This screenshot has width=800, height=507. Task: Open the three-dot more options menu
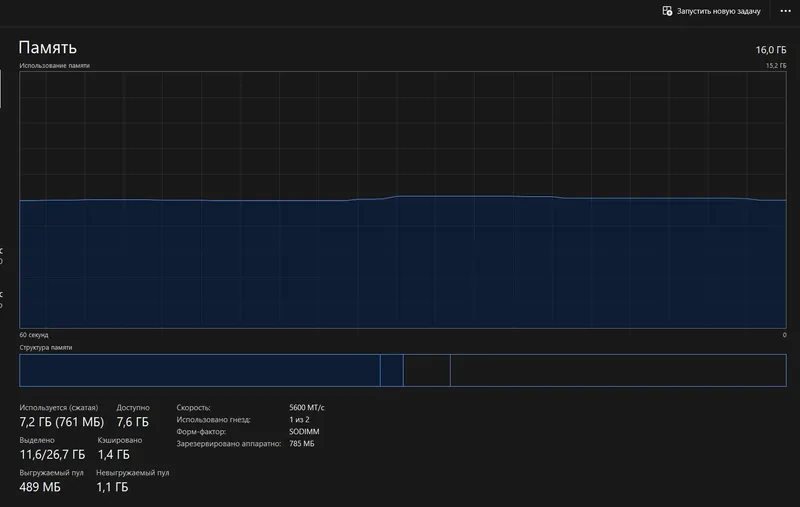tap(785, 11)
